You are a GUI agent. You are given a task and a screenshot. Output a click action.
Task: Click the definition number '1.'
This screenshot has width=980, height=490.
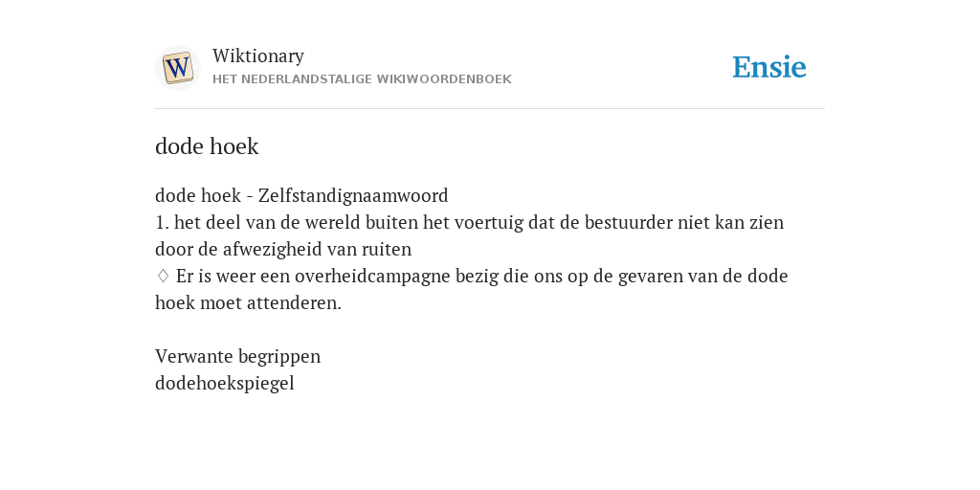pos(162,222)
